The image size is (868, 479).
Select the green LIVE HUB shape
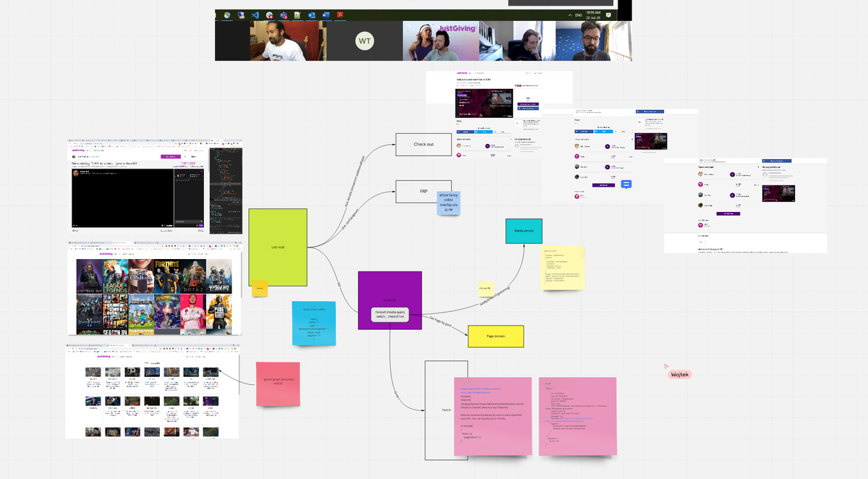pos(278,247)
